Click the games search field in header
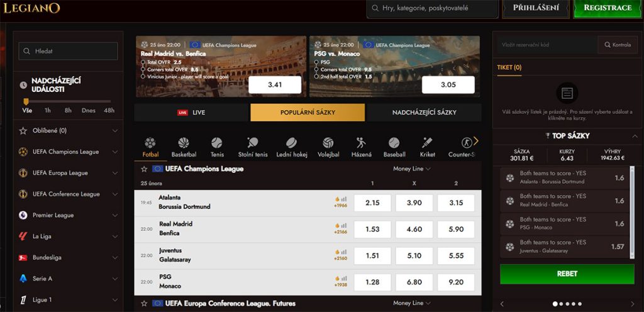Viewport: 644px width, 312px height. coord(433,8)
